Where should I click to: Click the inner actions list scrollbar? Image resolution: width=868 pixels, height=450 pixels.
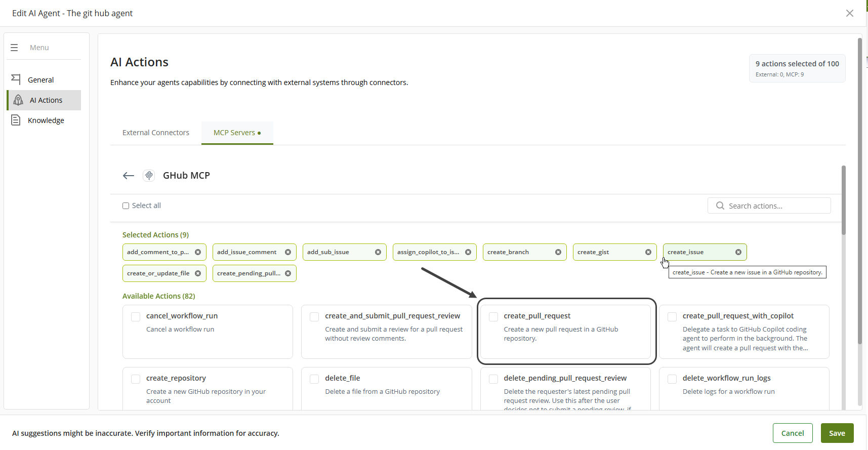coord(843,200)
